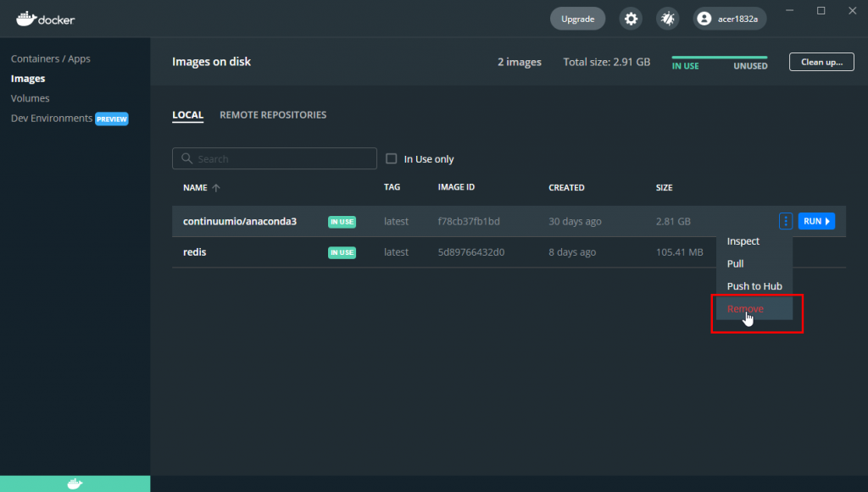Click the 8 days ago cell
This screenshot has width=868, height=492.
(x=572, y=252)
